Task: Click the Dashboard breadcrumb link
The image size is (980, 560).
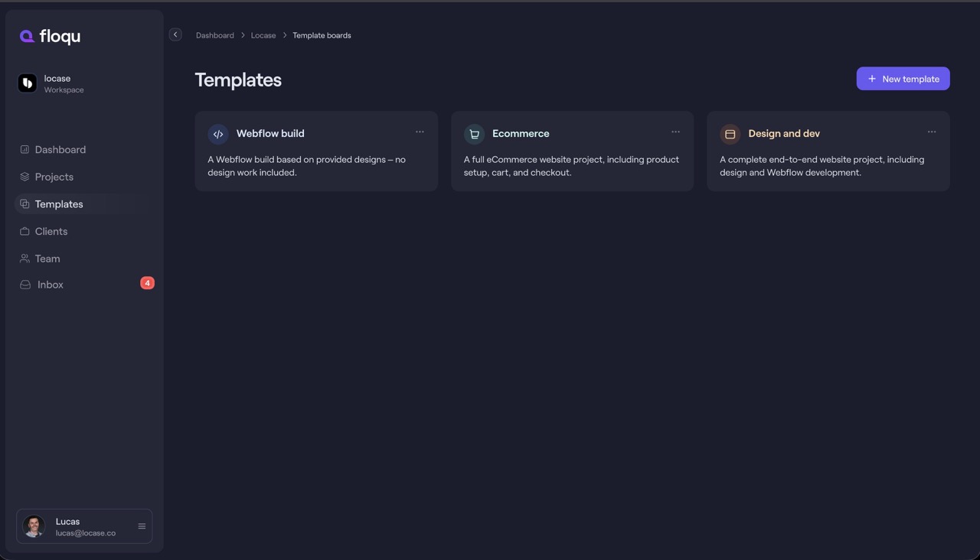Action: coord(215,35)
